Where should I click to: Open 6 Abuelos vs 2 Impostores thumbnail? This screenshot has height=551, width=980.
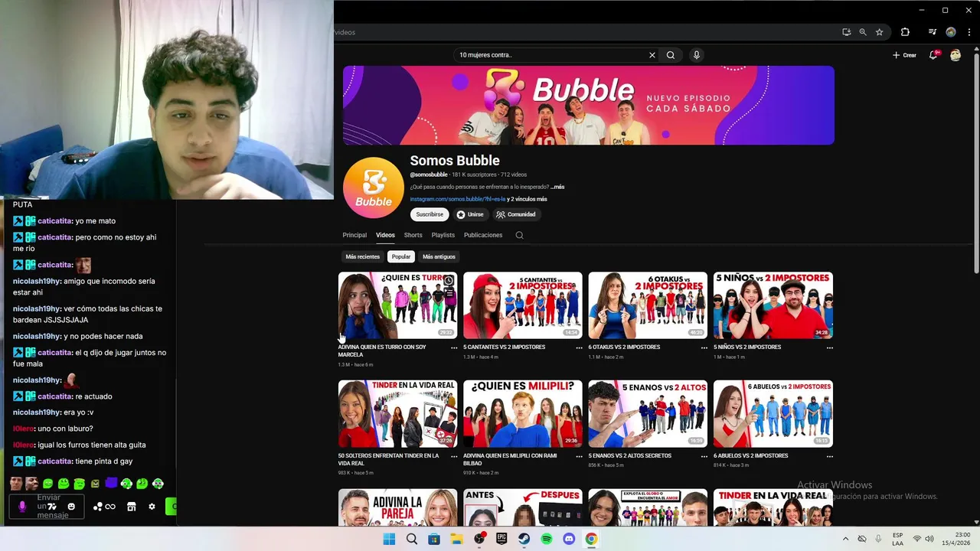pyautogui.click(x=773, y=413)
